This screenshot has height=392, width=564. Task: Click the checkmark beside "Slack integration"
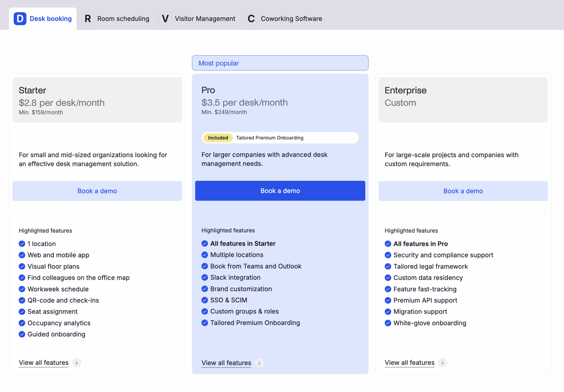point(205,277)
